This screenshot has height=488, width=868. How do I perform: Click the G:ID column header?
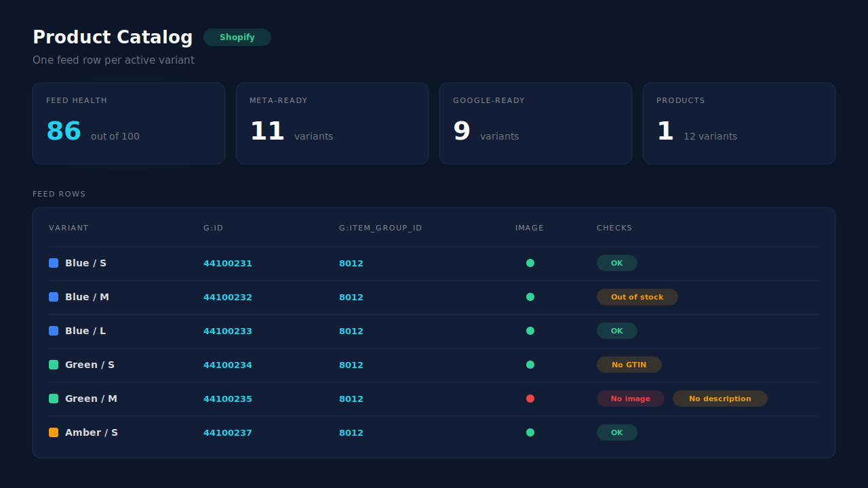pyautogui.click(x=214, y=228)
